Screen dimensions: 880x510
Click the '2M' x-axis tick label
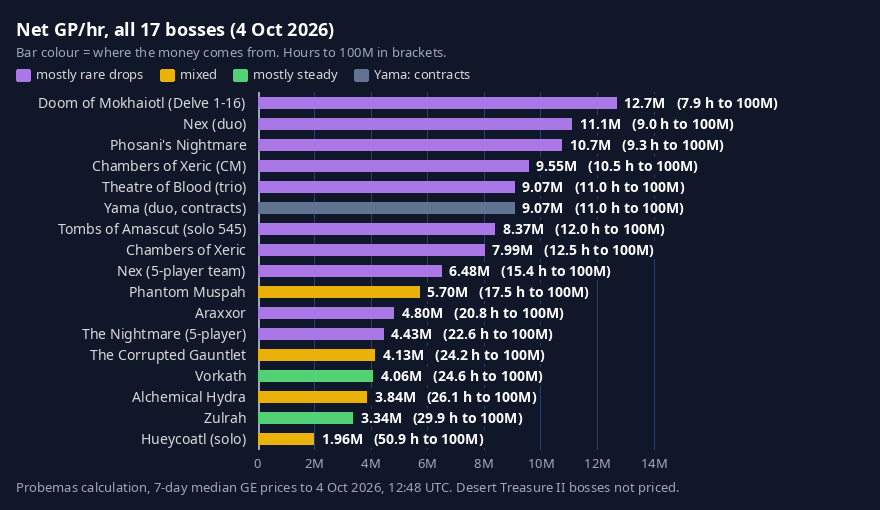(x=314, y=463)
